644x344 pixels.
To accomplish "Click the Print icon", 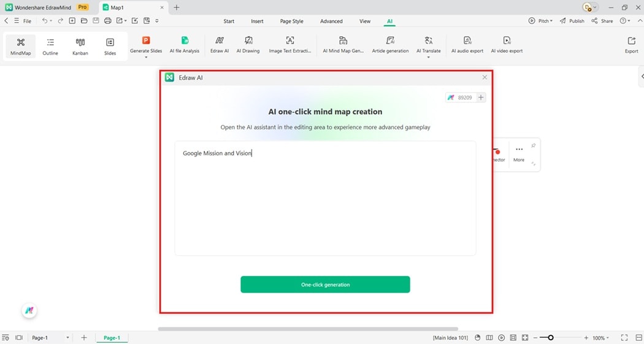I will pos(107,20).
